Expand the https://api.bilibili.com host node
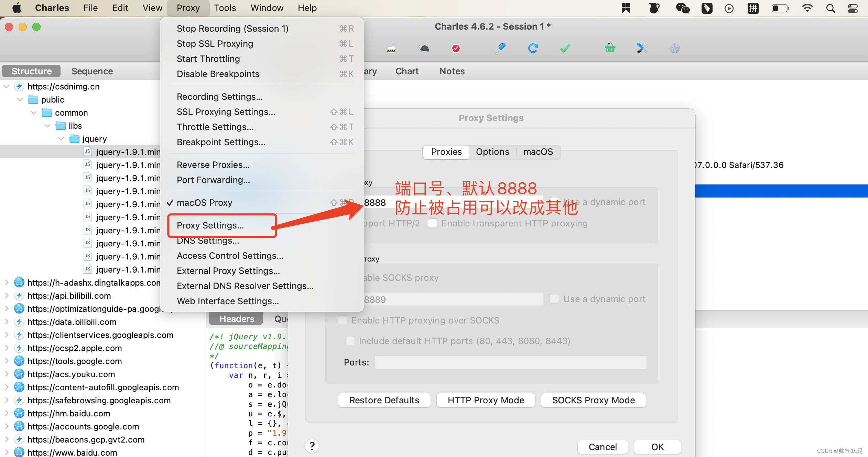 7,296
